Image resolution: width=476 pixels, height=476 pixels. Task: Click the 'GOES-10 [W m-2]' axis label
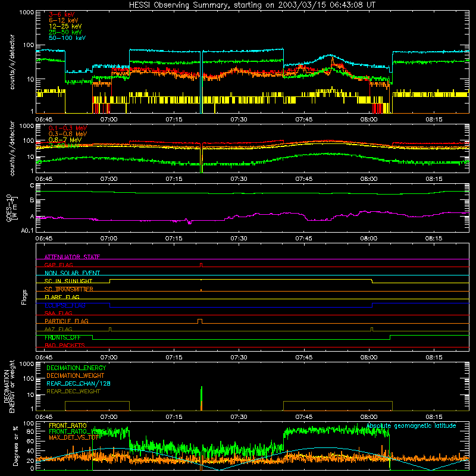pyautogui.click(x=12, y=208)
